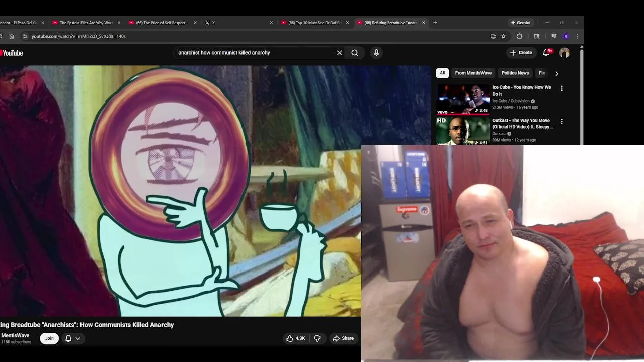Clear the YouTube search box text
The image size is (644, 362).
339,53
